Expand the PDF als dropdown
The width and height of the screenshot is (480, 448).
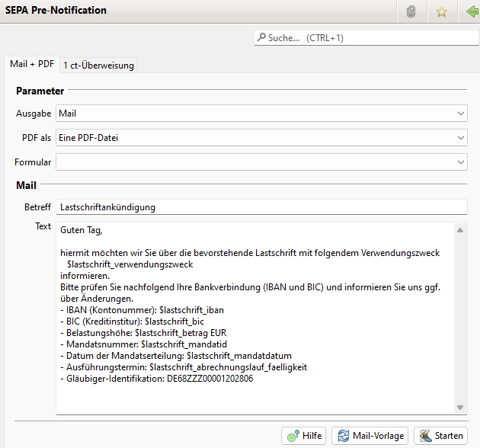tap(261, 138)
